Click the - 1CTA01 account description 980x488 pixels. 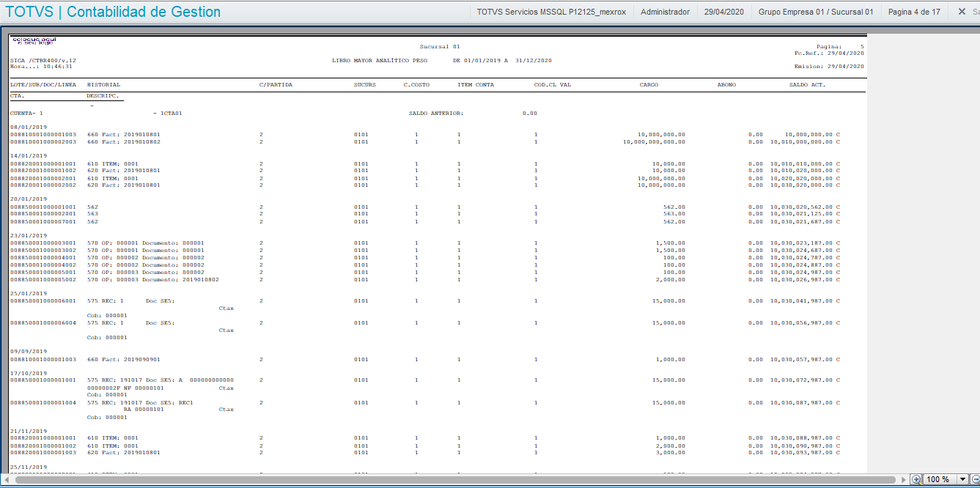click(x=168, y=114)
